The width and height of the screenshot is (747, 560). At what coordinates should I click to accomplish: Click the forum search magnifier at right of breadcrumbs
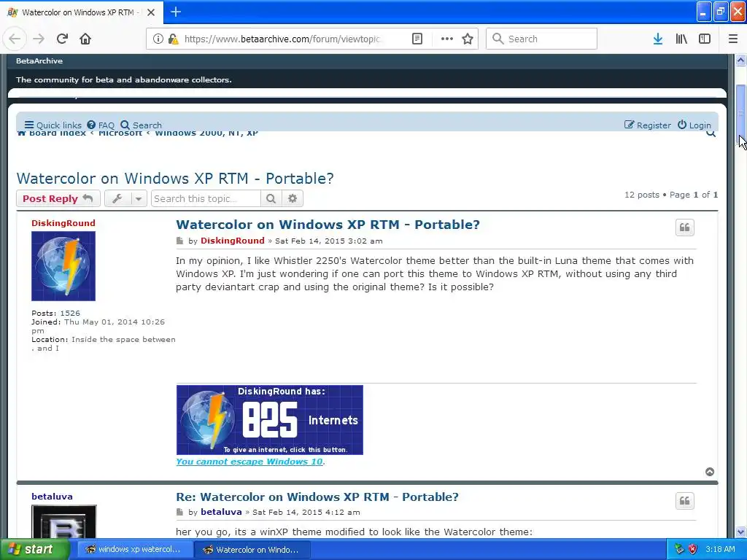pyautogui.click(x=711, y=134)
